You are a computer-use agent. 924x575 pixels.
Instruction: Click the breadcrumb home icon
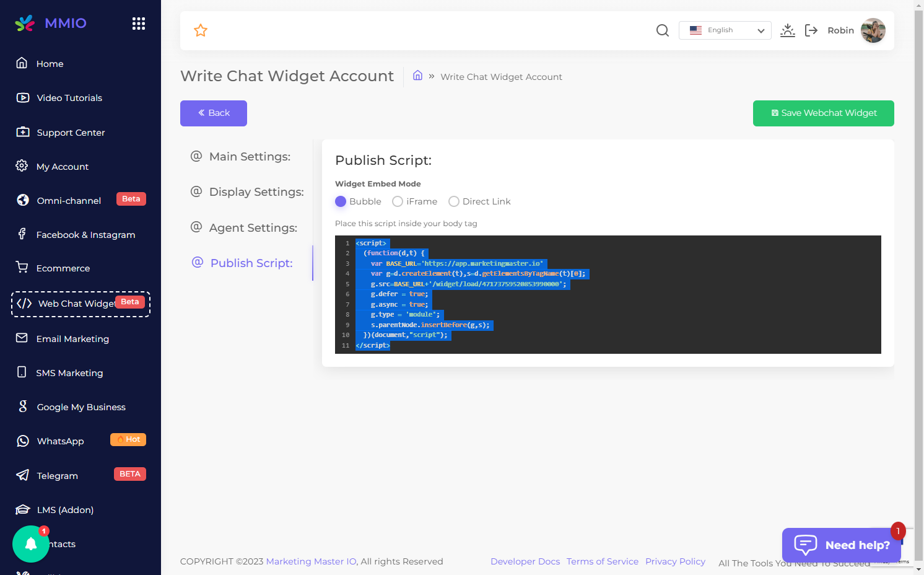click(418, 76)
